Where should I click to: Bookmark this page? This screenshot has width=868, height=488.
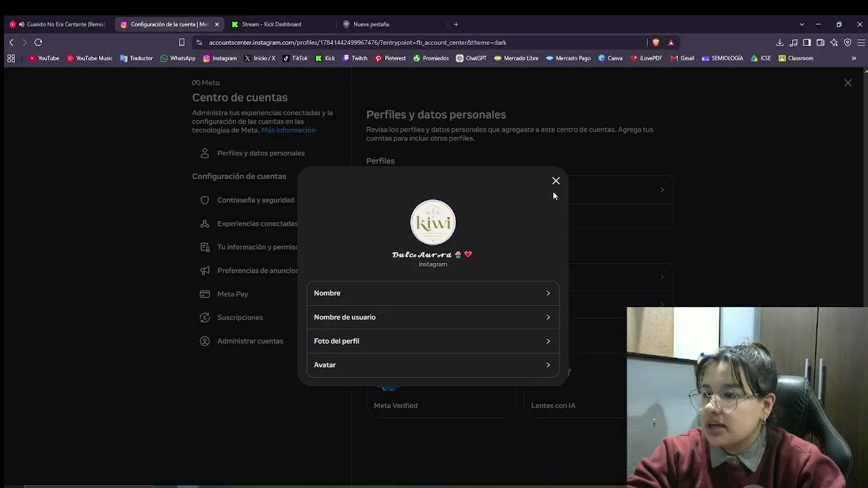coord(182,43)
